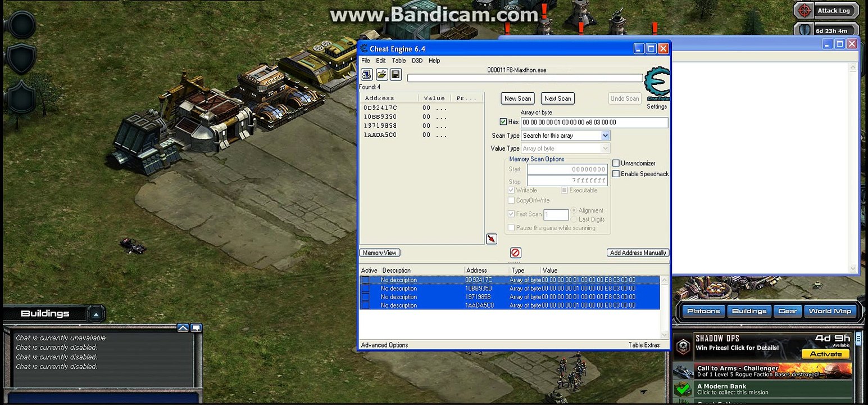Click the yellow Activate button
Image resolution: width=868 pixels, height=405 pixels.
826,354
